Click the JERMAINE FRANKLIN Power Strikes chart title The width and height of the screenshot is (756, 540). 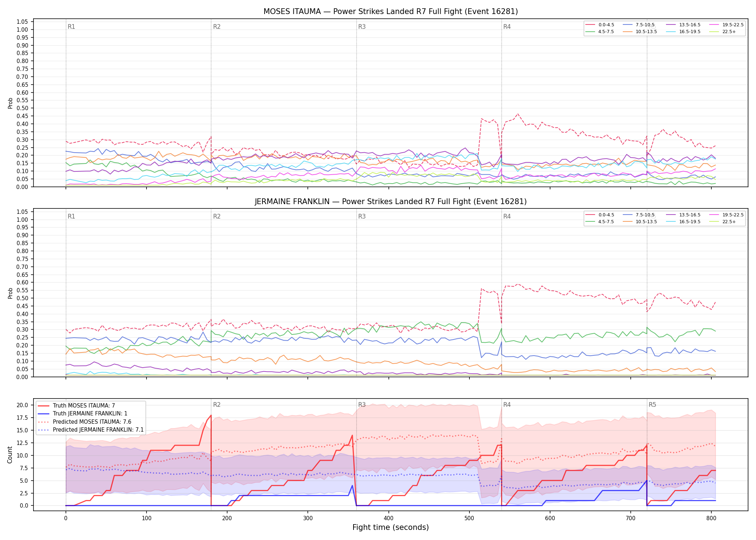click(x=391, y=202)
